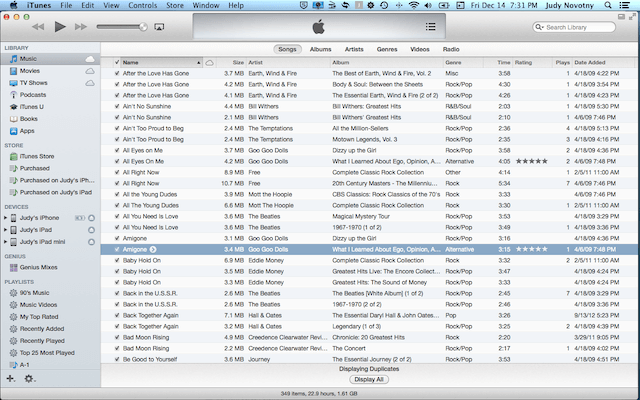The image size is (640, 400).
Task: Switch to the Artists tab
Action: (x=354, y=49)
